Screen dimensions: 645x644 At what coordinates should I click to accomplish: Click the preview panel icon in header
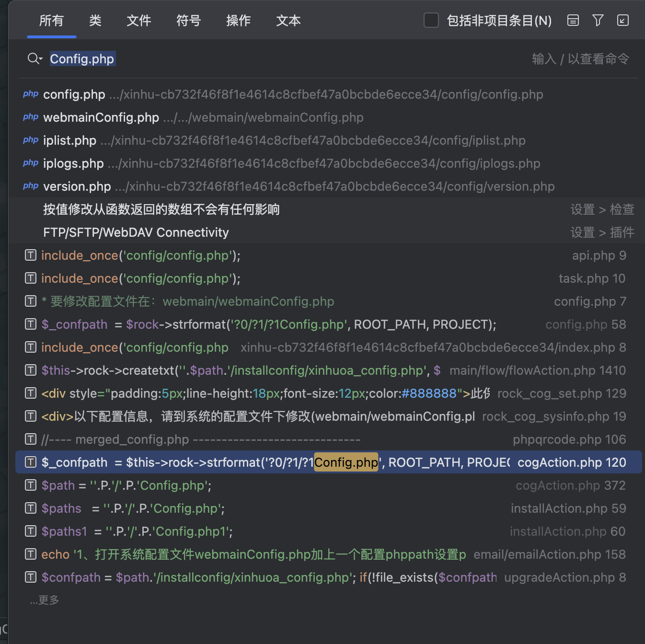pos(573,20)
